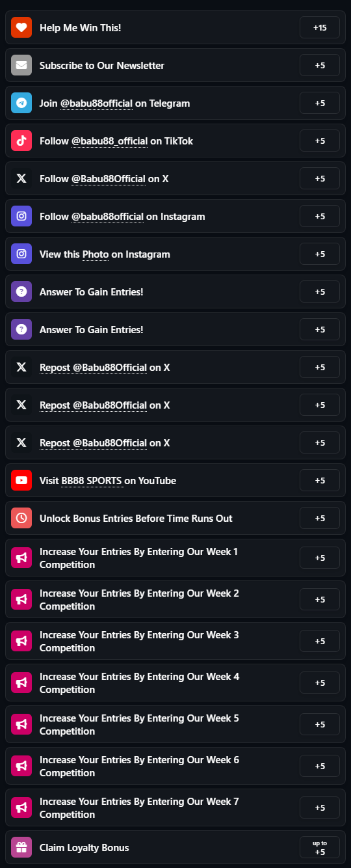Screen dimensions: 351x868
Task: Click the Instagram icon next to Follow @babu88official
Action: click(x=21, y=216)
